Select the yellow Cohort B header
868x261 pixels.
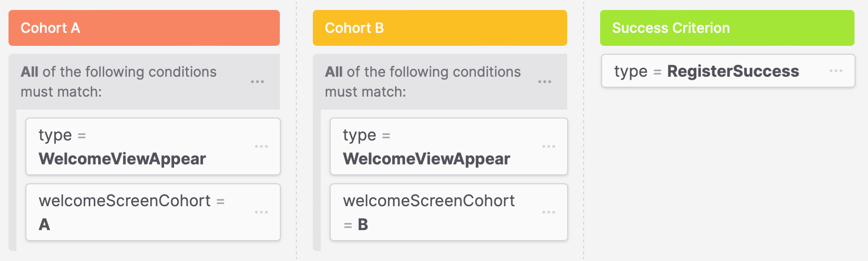coord(440,28)
